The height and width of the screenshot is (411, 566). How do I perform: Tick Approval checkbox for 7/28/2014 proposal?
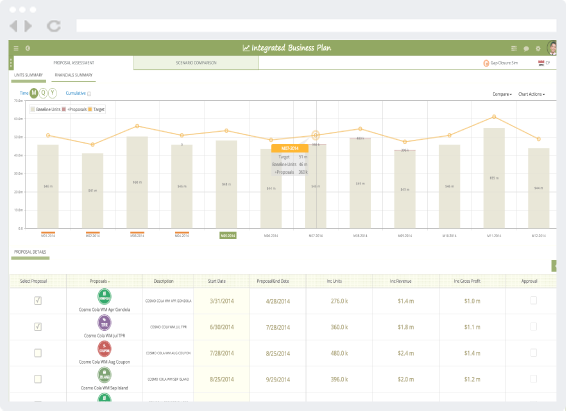[534, 353]
